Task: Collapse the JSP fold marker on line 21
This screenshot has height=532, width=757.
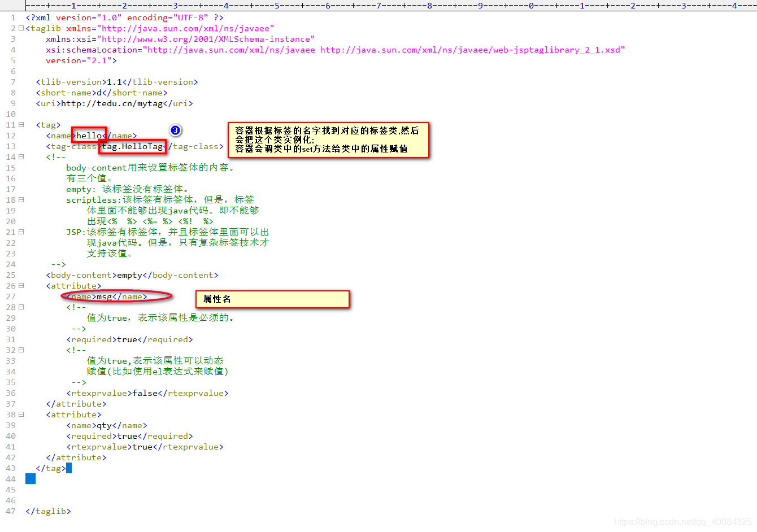Action: (x=21, y=232)
